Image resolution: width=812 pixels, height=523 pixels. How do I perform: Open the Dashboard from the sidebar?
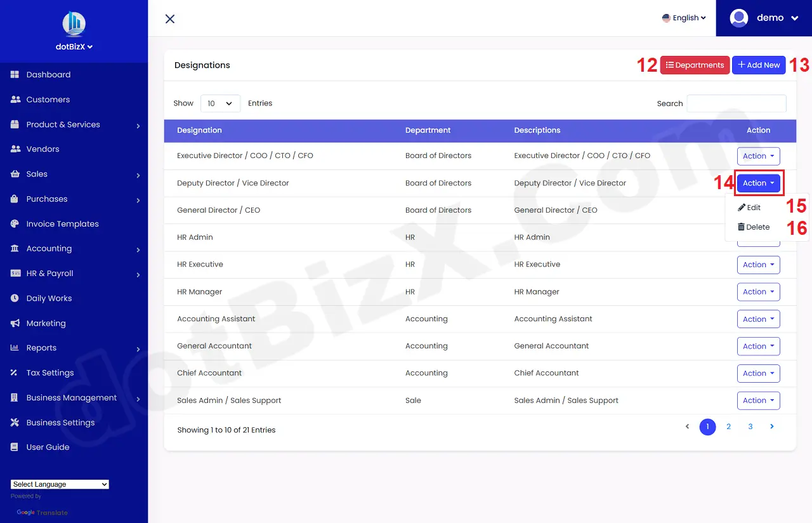point(48,74)
